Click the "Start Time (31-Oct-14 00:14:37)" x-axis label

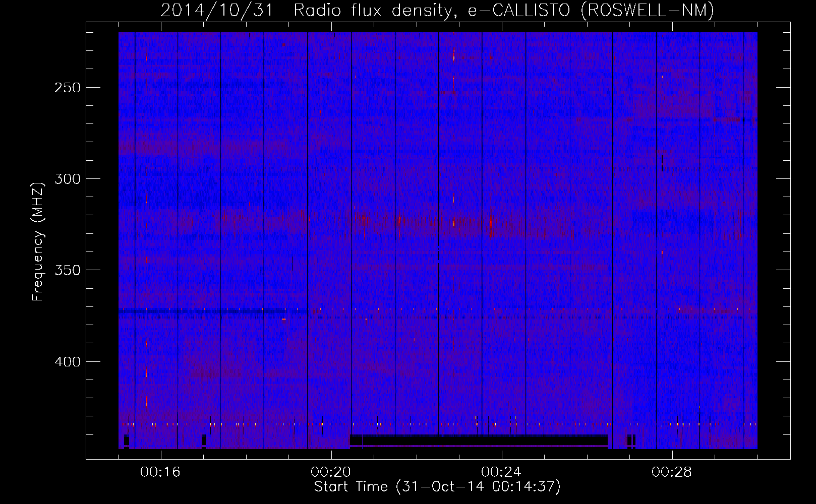pos(437,487)
